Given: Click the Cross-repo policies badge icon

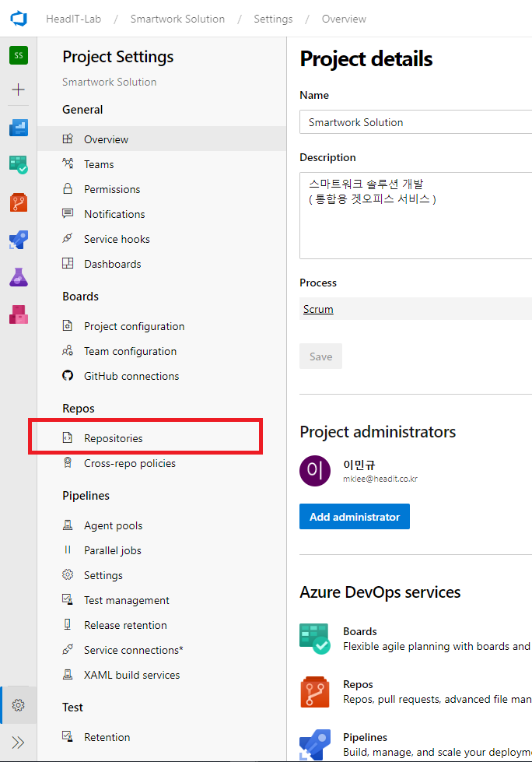Looking at the screenshot, I should [x=68, y=462].
